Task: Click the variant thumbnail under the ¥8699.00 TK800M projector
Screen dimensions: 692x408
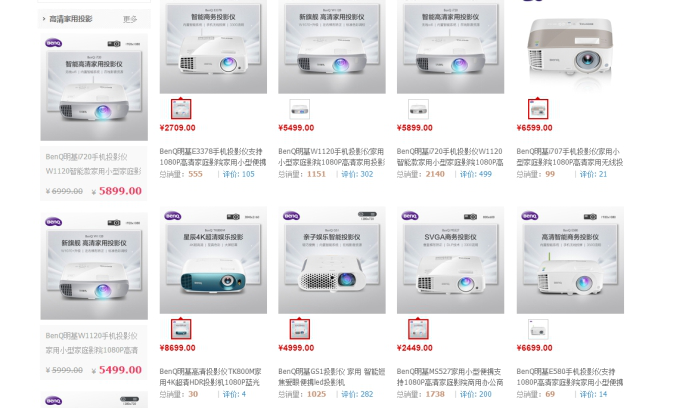Action: click(181, 329)
